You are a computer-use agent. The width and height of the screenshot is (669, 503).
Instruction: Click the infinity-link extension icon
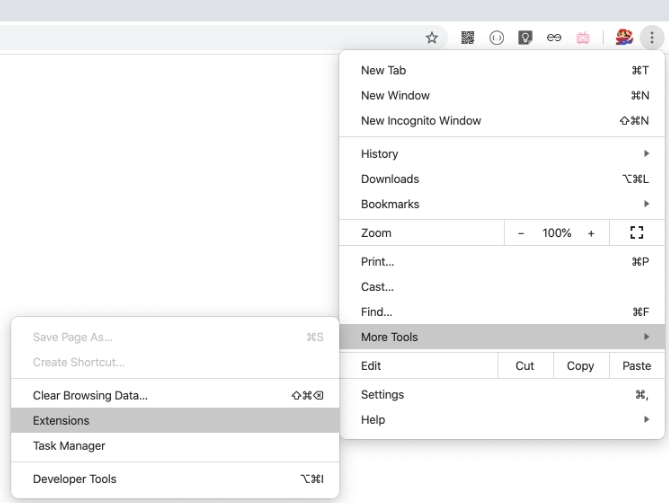point(552,37)
